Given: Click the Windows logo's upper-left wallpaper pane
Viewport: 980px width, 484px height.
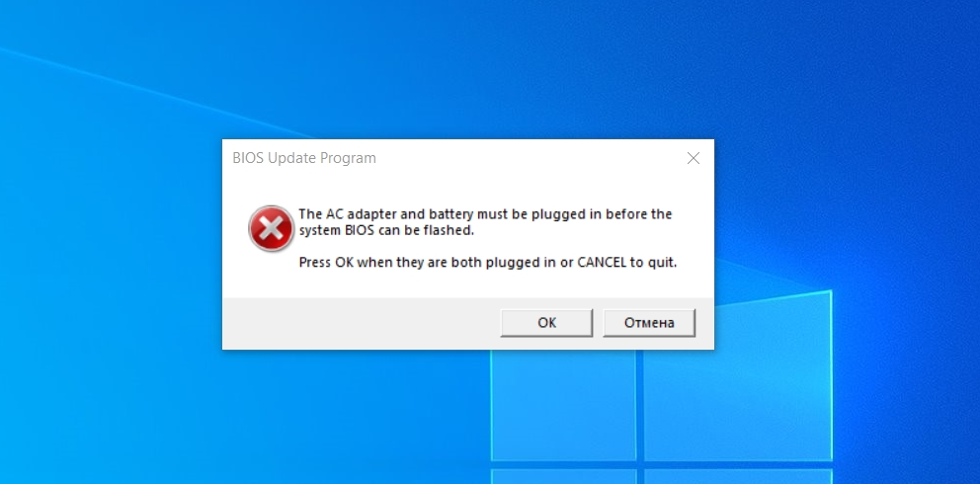Looking at the screenshot, I should pos(562,404).
